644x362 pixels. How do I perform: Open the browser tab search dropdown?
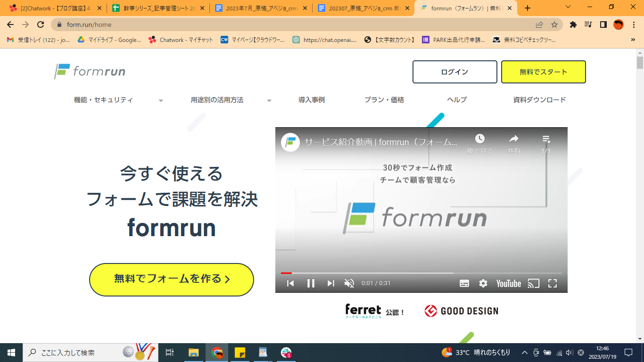point(568,8)
